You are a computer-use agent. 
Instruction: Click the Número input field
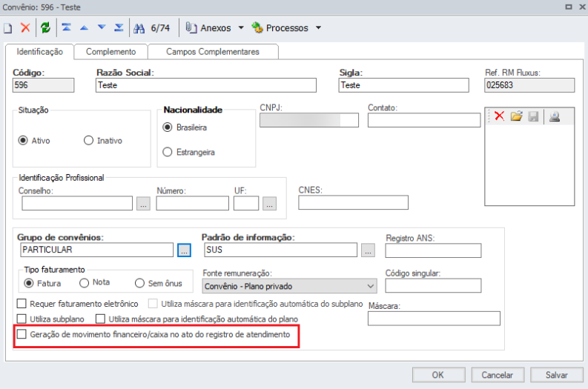point(192,204)
